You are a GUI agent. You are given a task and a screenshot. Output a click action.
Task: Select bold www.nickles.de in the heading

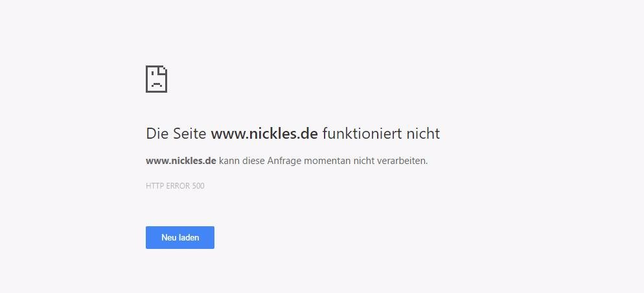[264, 134]
